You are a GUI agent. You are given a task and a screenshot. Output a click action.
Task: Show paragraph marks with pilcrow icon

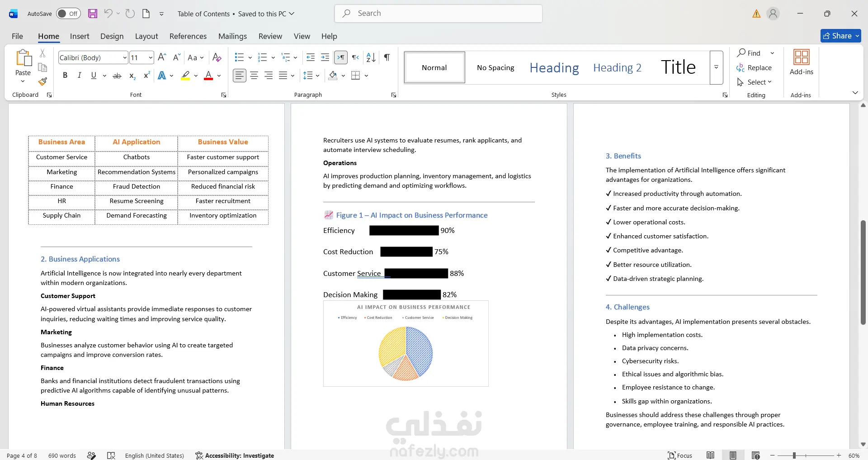(387, 57)
